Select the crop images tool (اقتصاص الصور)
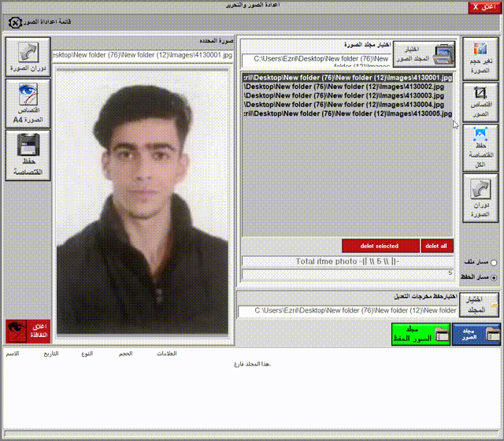The image size is (504, 441). tap(480, 102)
